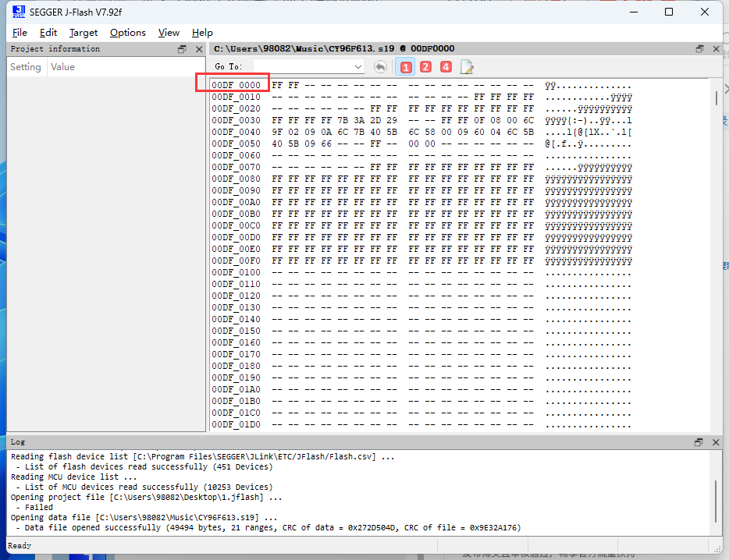
Task: Click the Ready status bar text
Action: coord(20,546)
